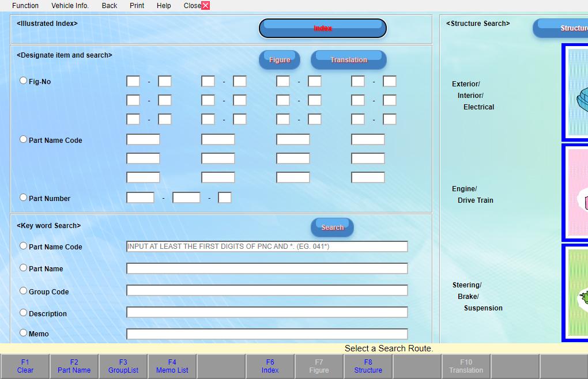Open the Vehicle Info. menu

click(x=69, y=5)
